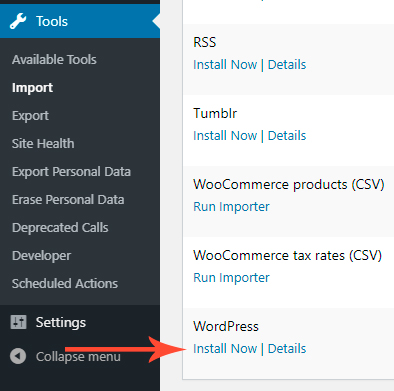Click the WooCommerce tax rates (CSV) title
The width and height of the screenshot is (394, 391).
tap(287, 255)
